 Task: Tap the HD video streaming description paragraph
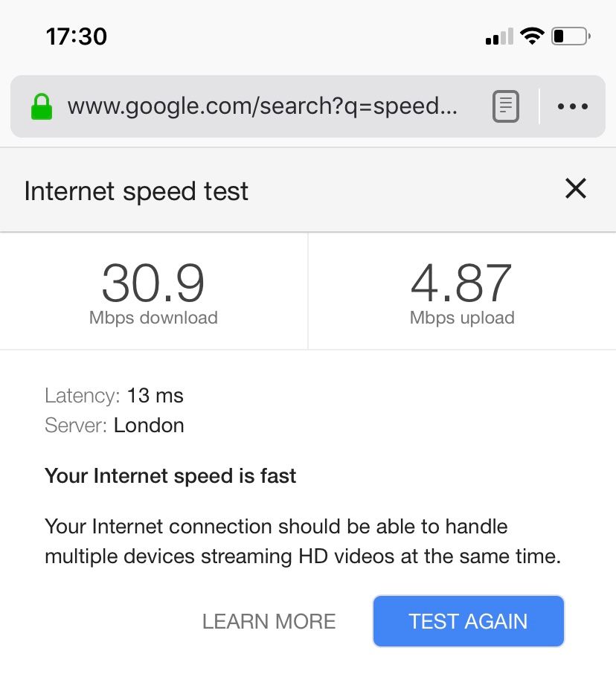coord(302,542)
